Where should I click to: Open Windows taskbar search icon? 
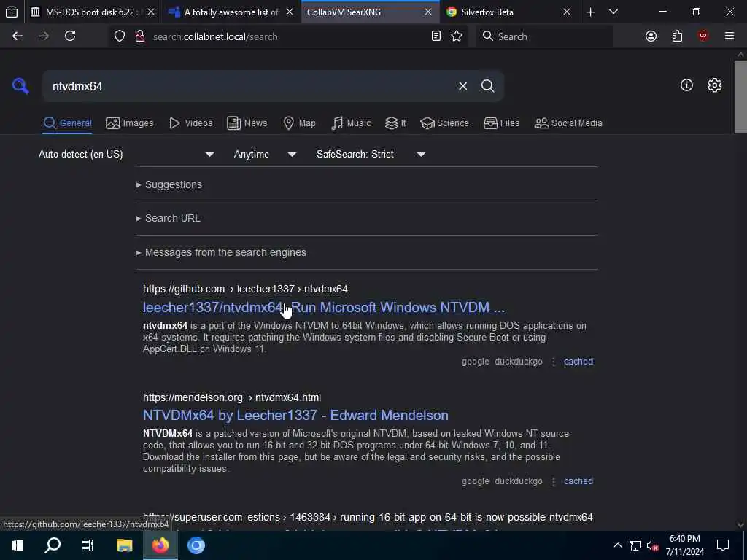coord(53,545)
